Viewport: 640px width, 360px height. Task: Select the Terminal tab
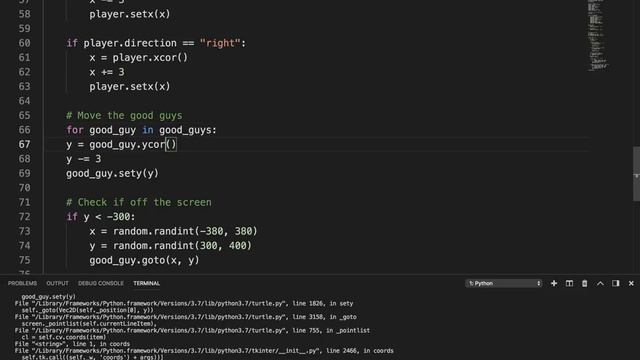147,283
